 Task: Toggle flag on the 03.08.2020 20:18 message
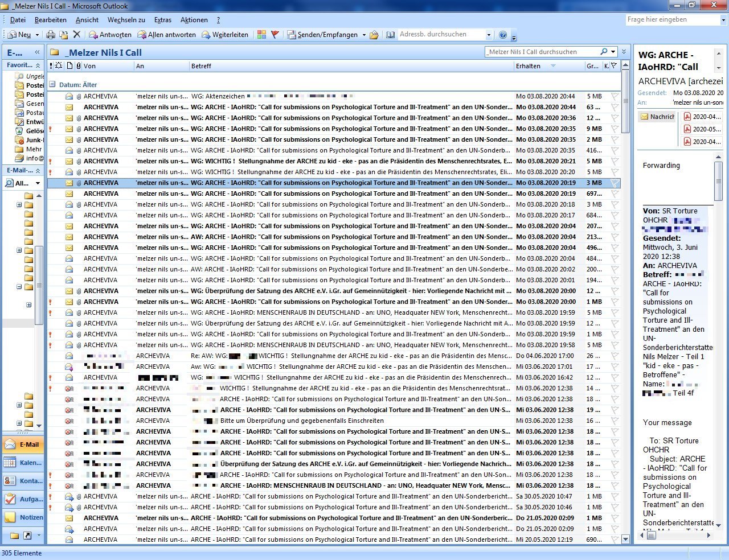(x=615, y=205)
